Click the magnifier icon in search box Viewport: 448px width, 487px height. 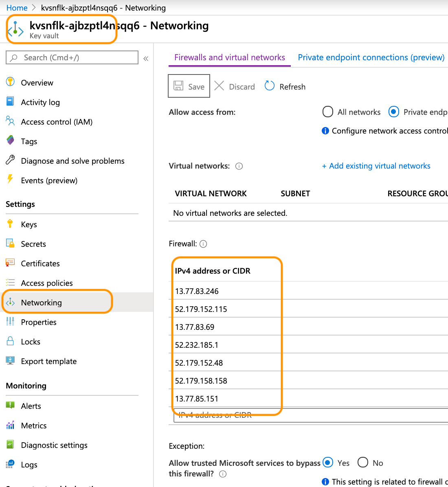tap(14, 58)
